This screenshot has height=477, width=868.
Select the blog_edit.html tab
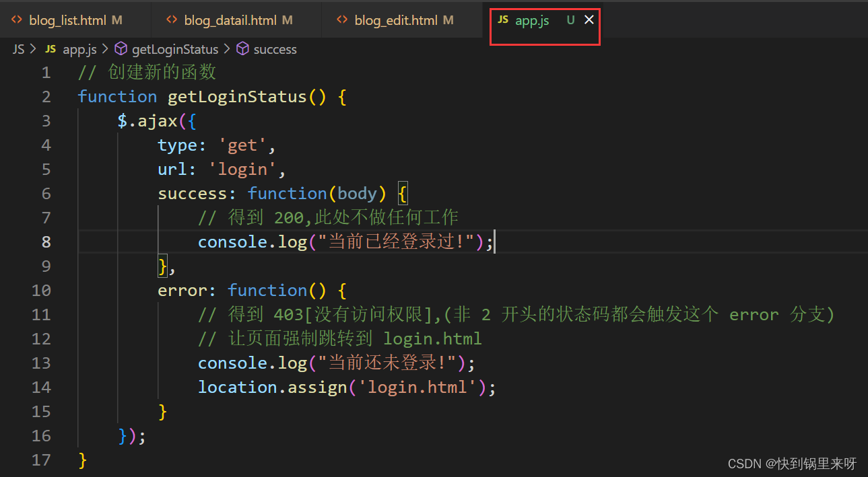coord(396,20)
